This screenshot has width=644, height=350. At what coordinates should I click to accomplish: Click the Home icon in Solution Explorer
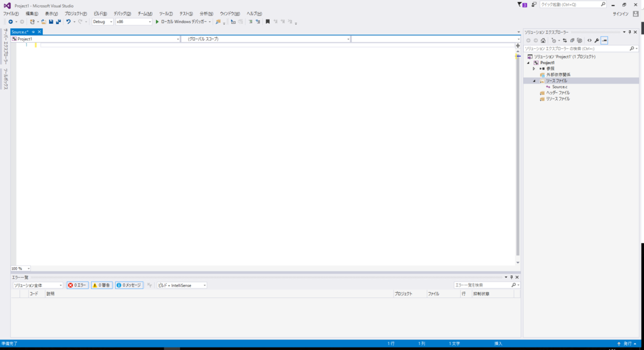click(x=543, y=40)
